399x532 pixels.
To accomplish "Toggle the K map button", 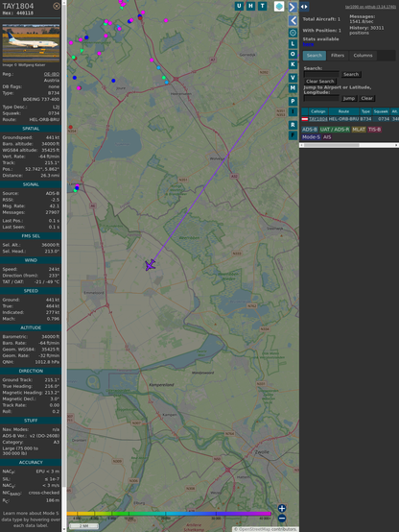I will click(x=293, y=64).
